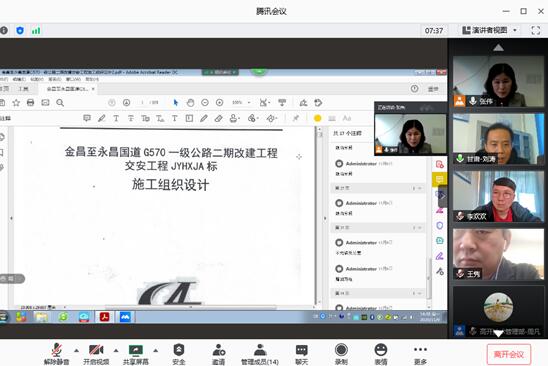
Task: Open 管理成员(14) member list
Action: (x=260, y=354)
